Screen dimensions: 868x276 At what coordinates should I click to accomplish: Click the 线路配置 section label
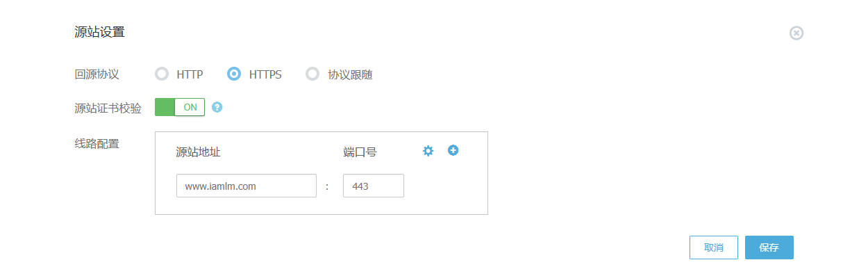coord(97,144)
